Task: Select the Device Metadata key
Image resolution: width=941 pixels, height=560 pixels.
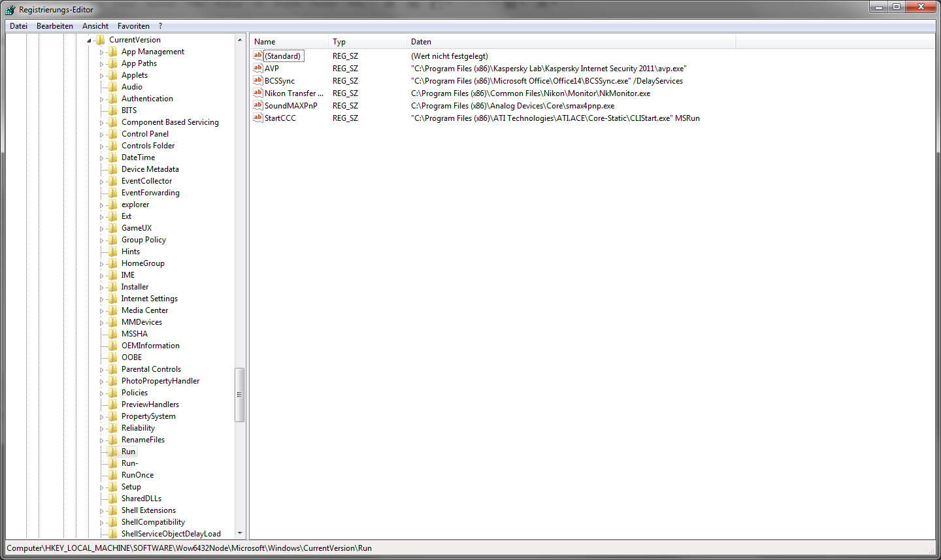Action: click(150, 169)
